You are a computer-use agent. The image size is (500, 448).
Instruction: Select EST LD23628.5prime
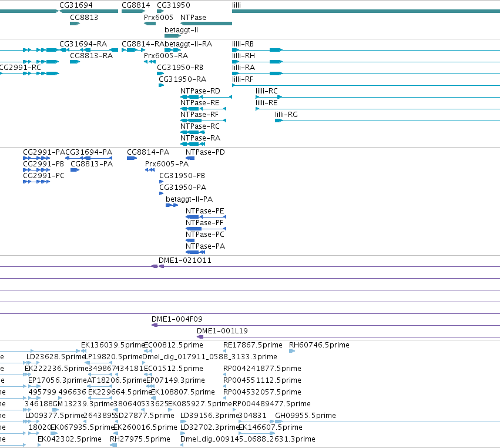(56, 357)
